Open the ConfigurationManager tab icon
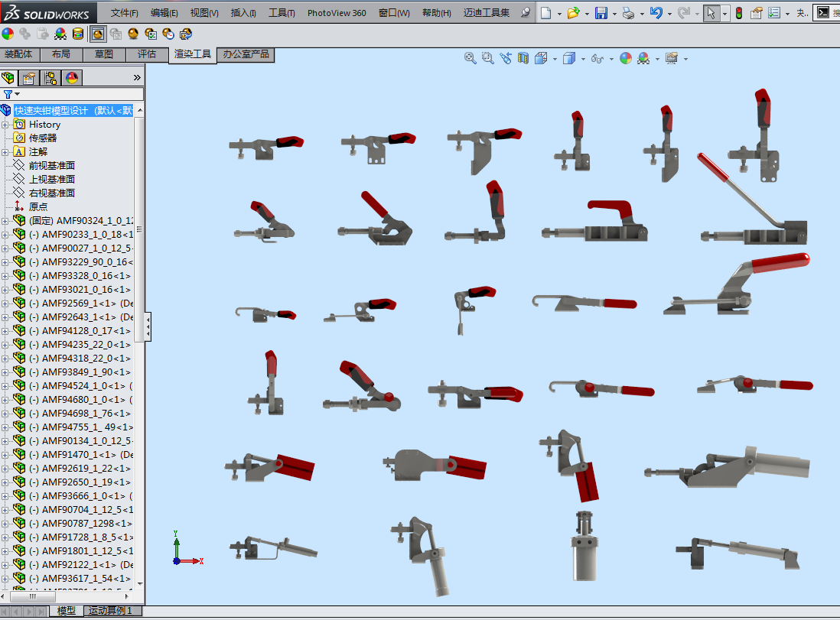Screen dimensions: 840x620 tap(50, 77)
